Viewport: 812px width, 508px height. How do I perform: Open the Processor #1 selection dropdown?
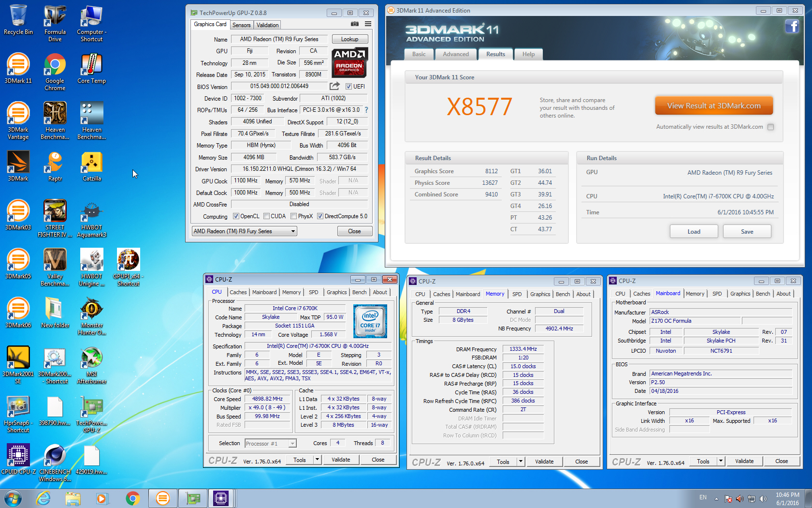point(270,443)
